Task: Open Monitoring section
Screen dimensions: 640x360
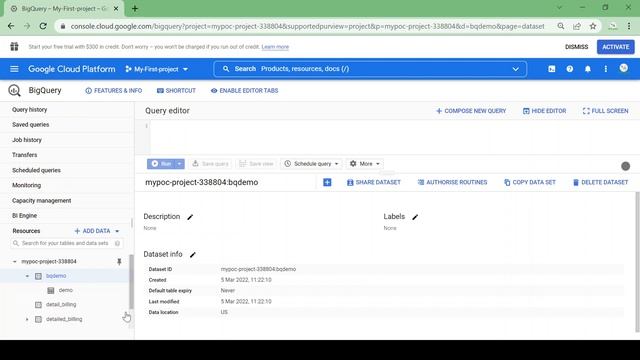Action: pos(27,185)
